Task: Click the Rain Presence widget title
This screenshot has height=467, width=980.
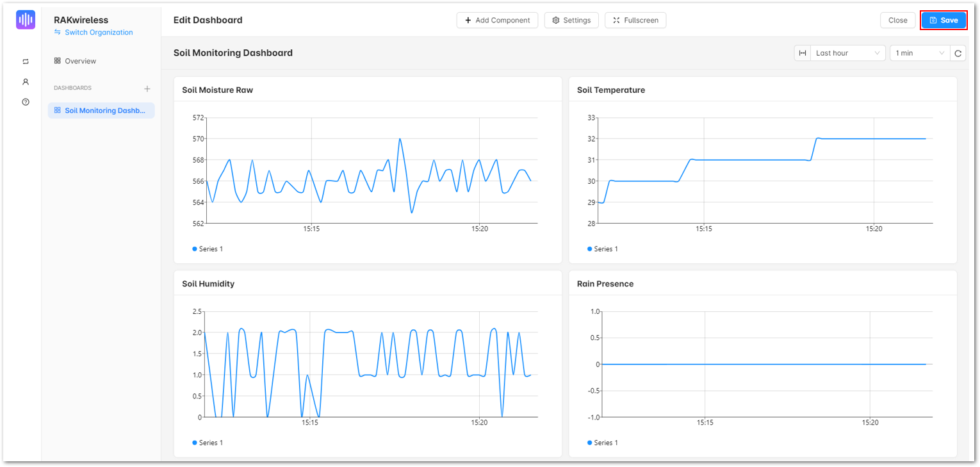Action: 605,284
